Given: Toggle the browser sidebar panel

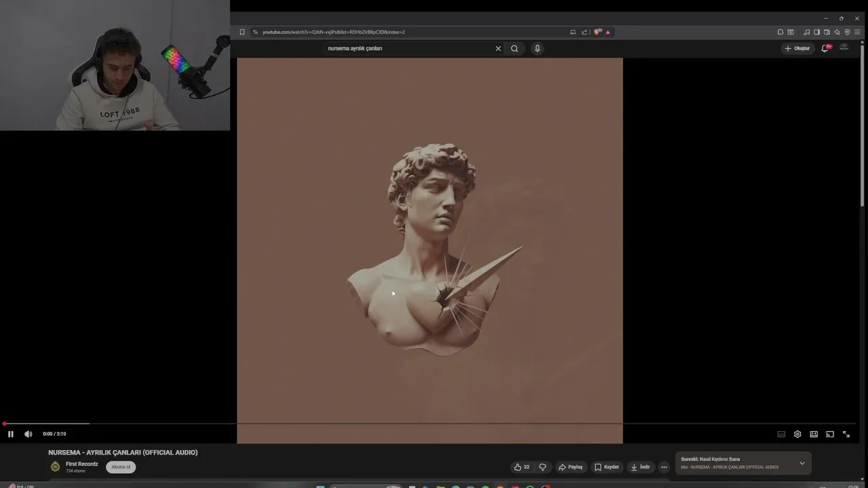Looking at the screenshot, I should (816, 32).
